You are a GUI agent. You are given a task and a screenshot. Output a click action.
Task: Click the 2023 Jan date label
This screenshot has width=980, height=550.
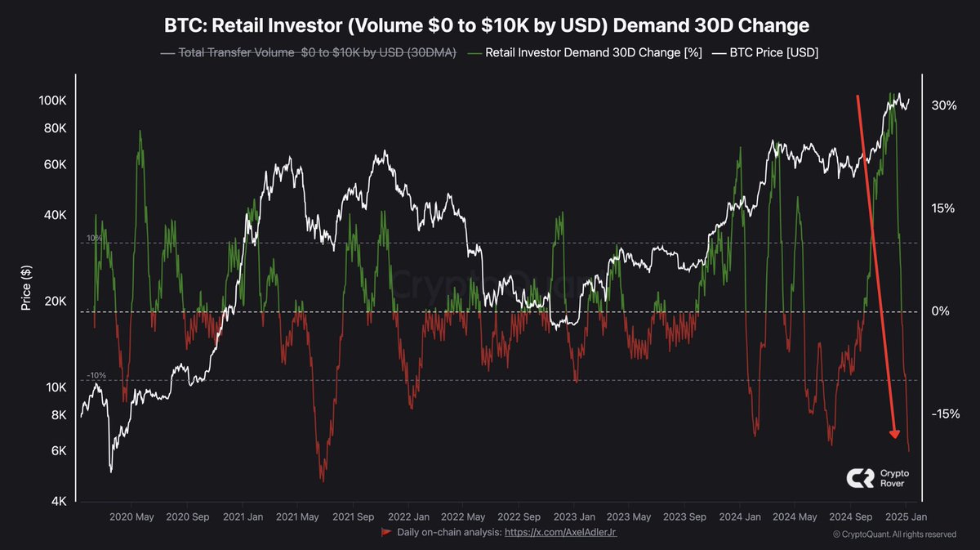(574, 517)
